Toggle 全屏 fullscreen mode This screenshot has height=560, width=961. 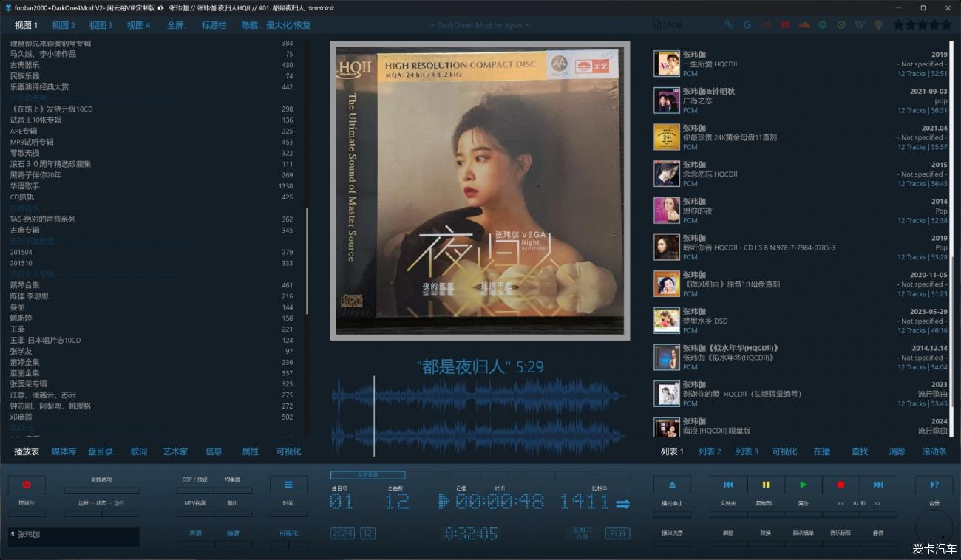click(176, 25)
